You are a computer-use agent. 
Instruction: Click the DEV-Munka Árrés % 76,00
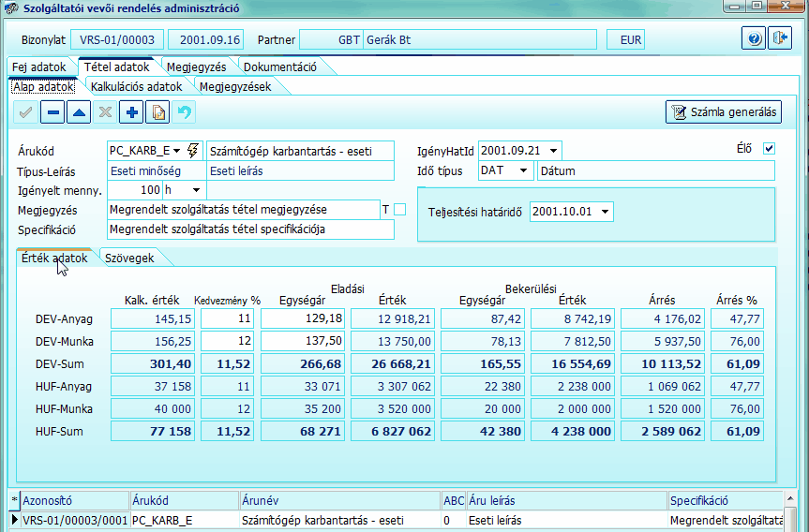(737, 341)
